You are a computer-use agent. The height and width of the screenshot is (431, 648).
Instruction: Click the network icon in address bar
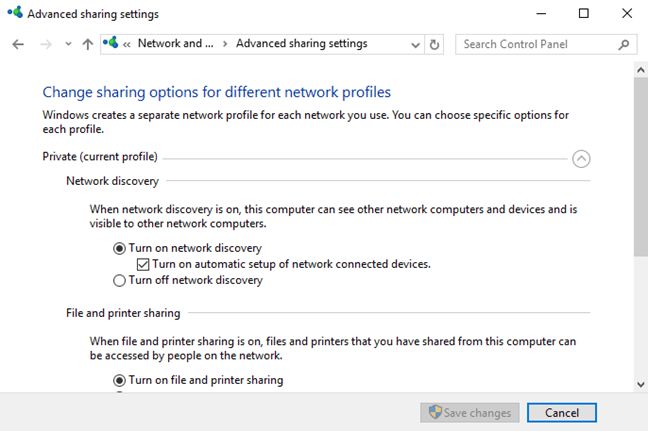click(112, 44)
